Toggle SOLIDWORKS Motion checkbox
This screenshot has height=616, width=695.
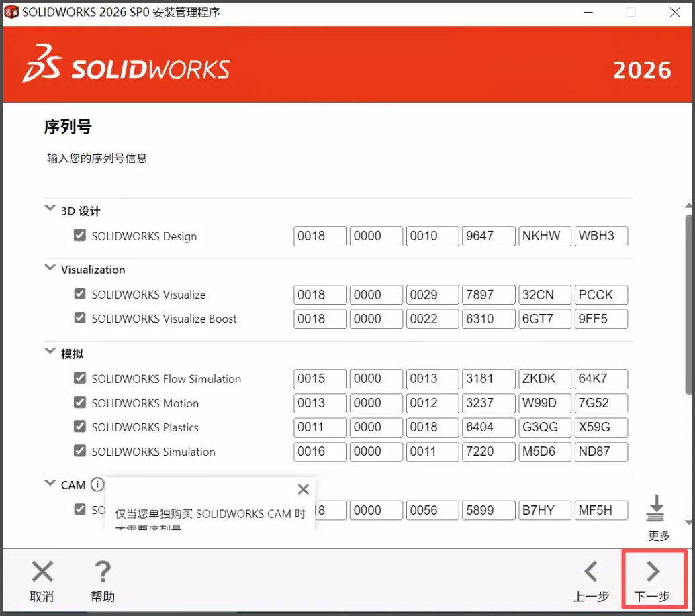point(80,402)
